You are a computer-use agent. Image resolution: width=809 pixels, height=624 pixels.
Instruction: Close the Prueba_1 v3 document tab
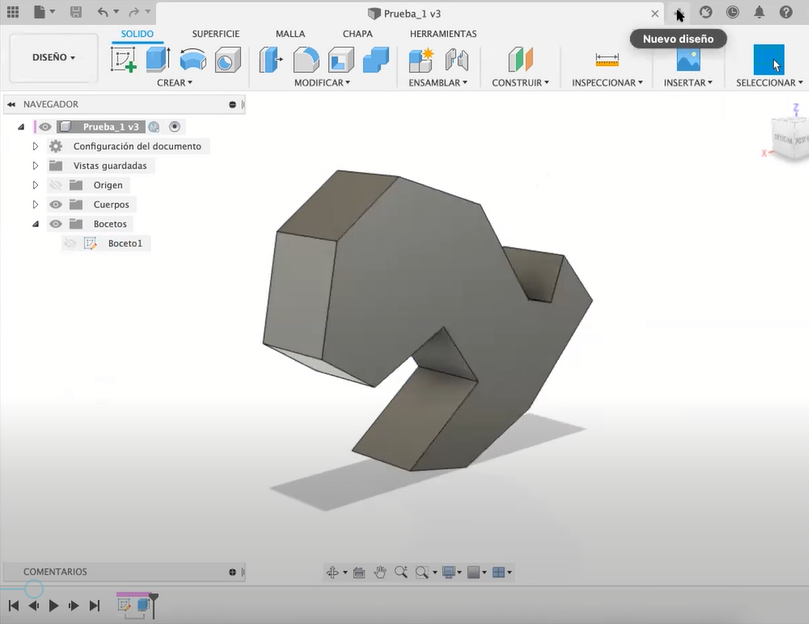pyautogui.click(x=655, y=13)
